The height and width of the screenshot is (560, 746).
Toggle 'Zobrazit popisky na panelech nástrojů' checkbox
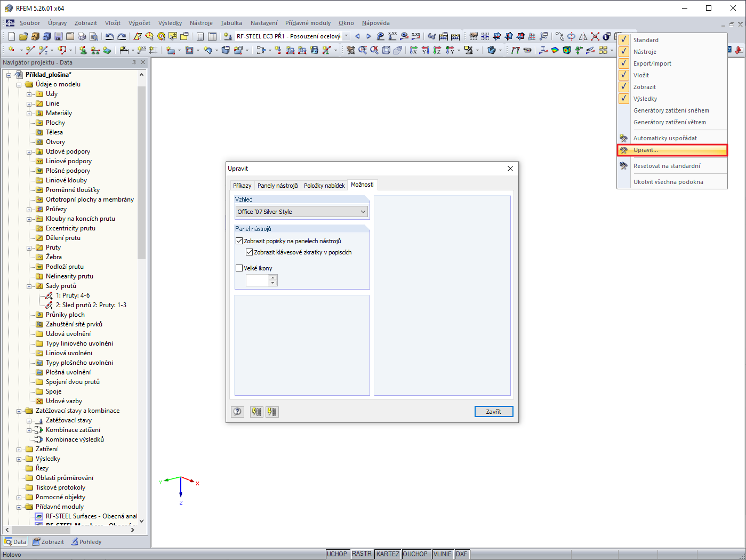(x=239, y=241)
